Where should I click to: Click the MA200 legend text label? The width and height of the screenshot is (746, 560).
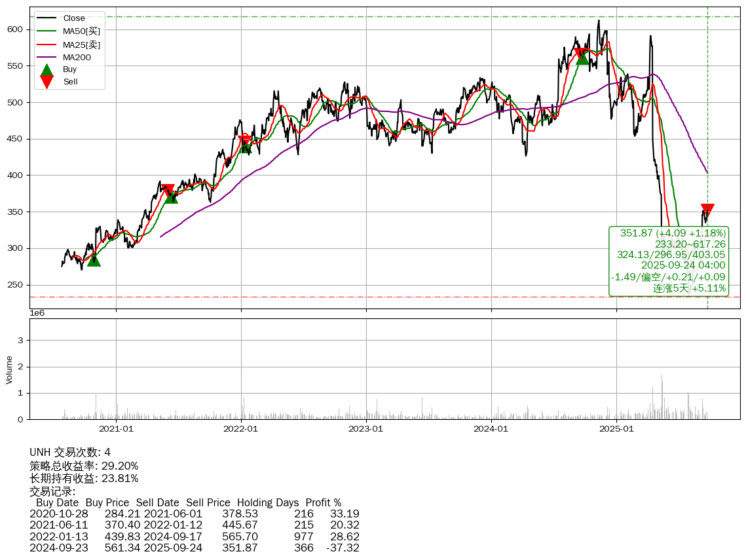coord(77,58)
